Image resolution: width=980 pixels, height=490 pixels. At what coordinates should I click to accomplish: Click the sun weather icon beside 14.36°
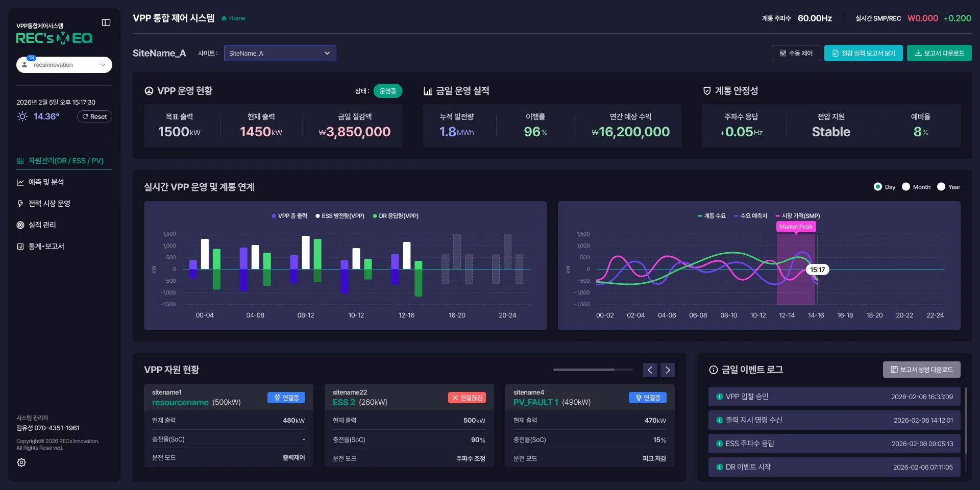[22, 116]
